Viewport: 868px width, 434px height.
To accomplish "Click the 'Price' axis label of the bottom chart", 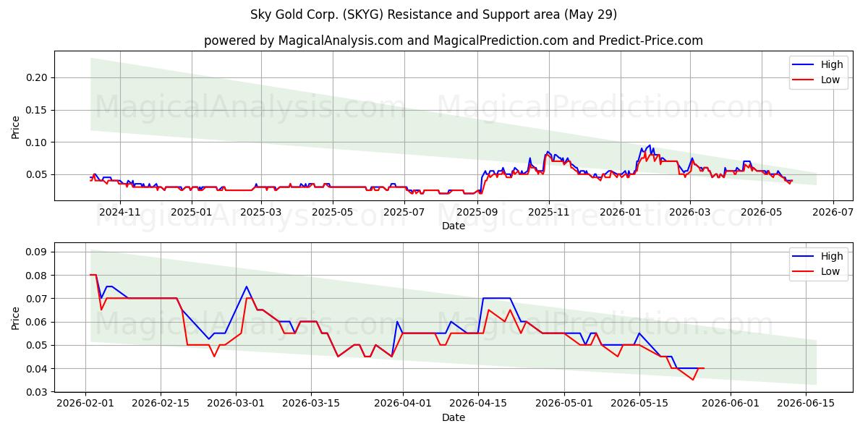I will coord(16,318).
